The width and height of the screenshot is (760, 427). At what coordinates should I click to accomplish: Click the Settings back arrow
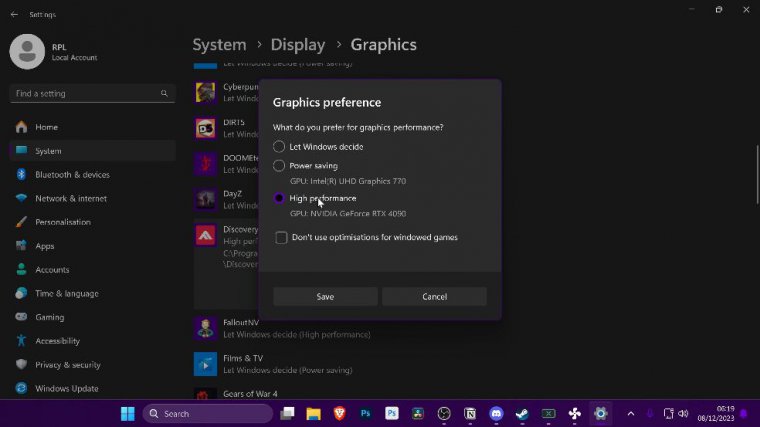(14, 15)
